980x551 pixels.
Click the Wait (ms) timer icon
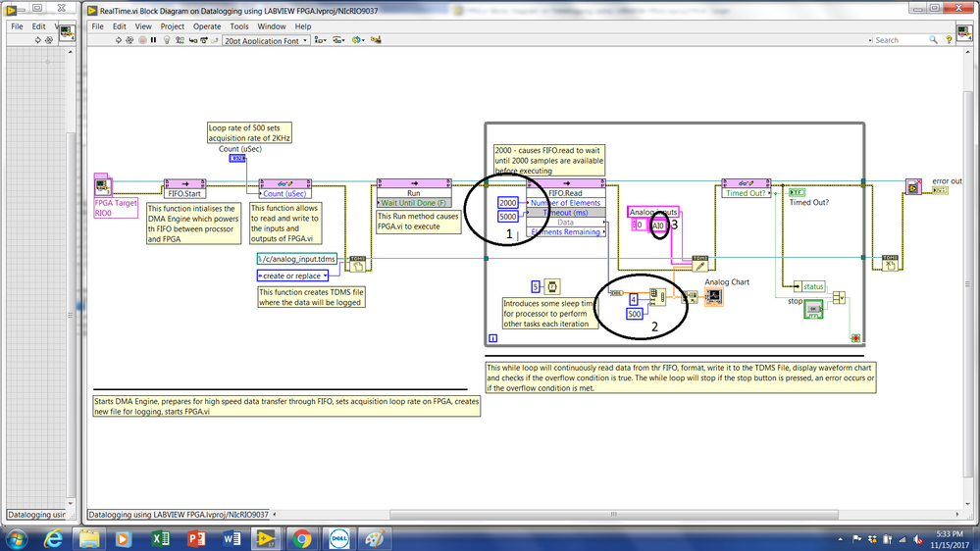point(552,286)
